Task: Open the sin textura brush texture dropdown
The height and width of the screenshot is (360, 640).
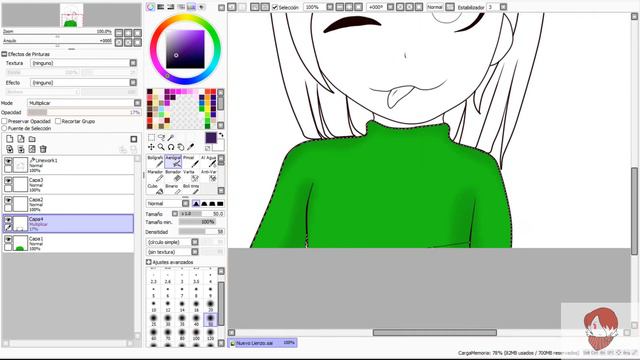Action: (195, 252)
